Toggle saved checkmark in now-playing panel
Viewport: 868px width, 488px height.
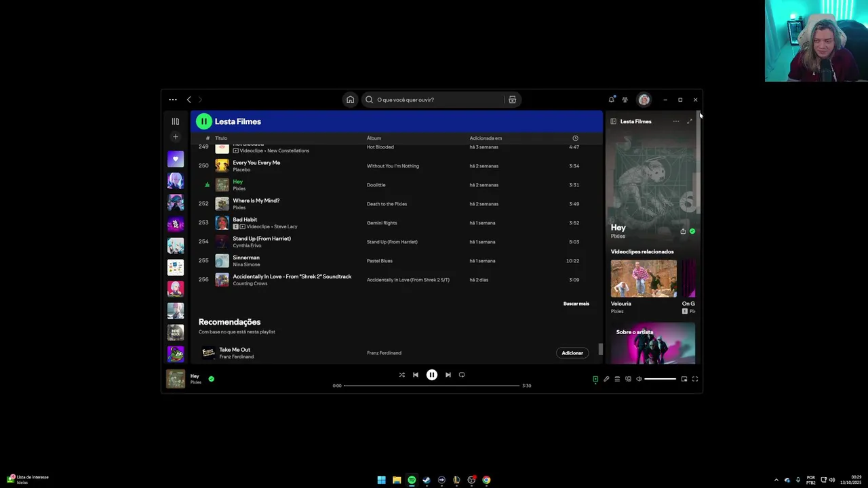click(x=692, y=231)
